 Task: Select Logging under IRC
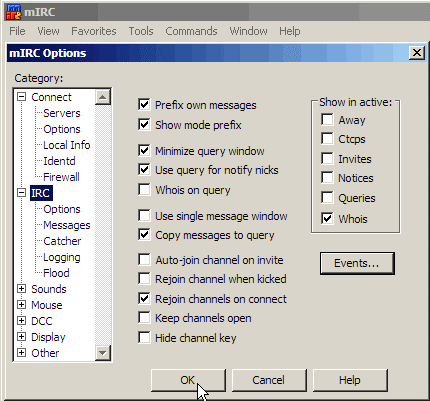(62, 257)
